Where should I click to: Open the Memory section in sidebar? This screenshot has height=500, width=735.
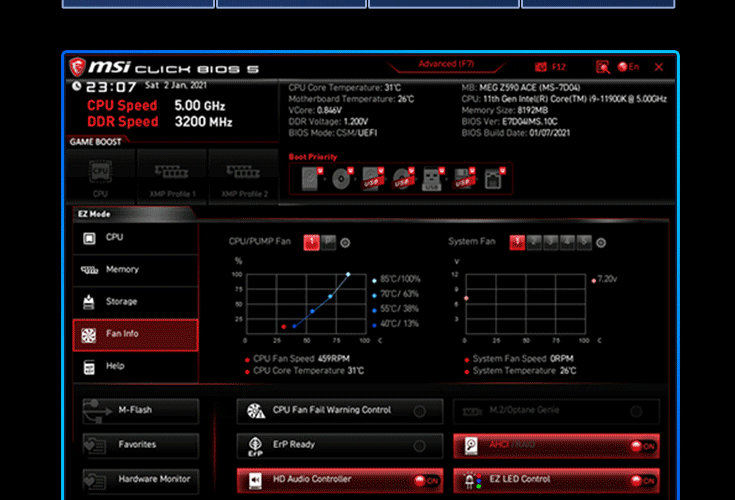coord(135,270)
